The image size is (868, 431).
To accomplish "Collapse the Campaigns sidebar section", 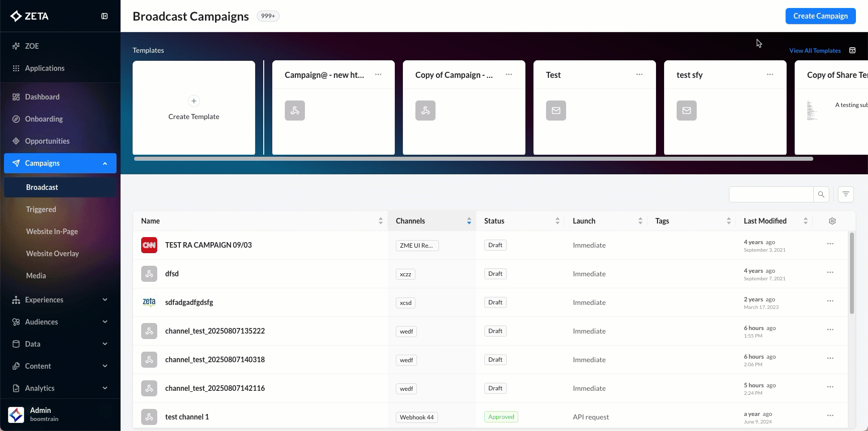I will coord(105,163).
